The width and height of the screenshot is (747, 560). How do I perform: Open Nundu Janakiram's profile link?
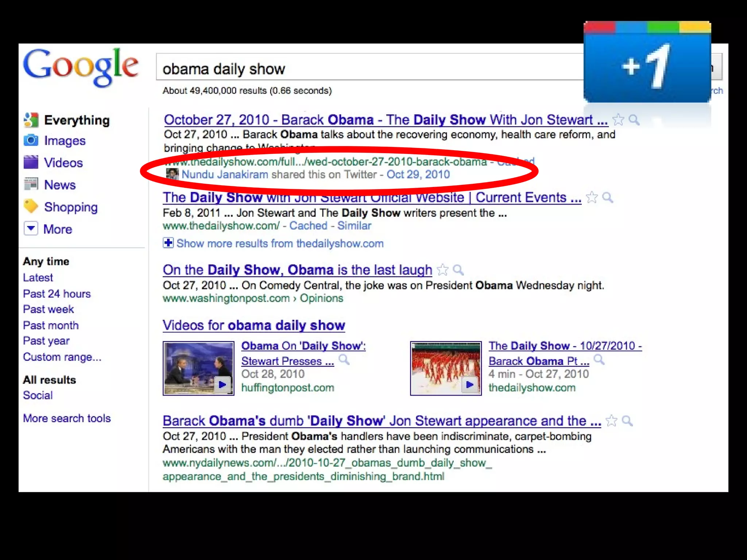click(x=225, y=175)
